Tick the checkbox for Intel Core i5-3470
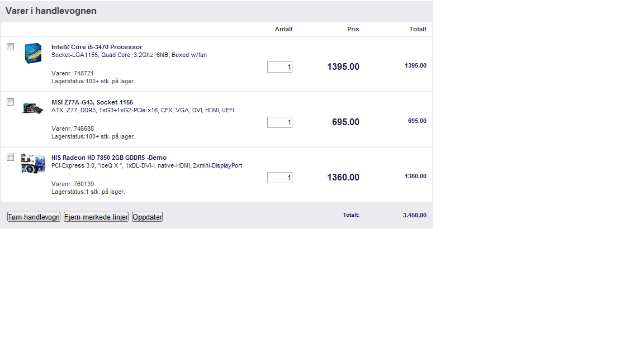This screenshot has height=362, width=644. [x=10, y=47]
